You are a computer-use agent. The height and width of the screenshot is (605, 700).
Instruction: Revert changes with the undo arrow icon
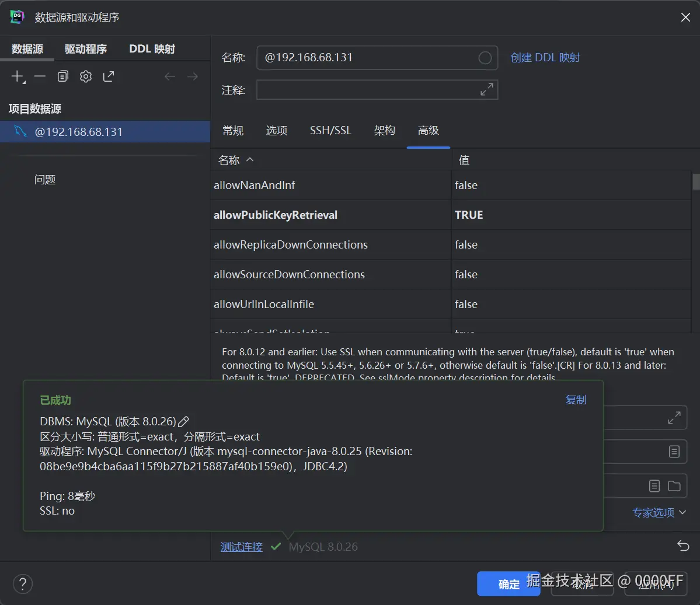pyautogui.click(x=683, y=545)
